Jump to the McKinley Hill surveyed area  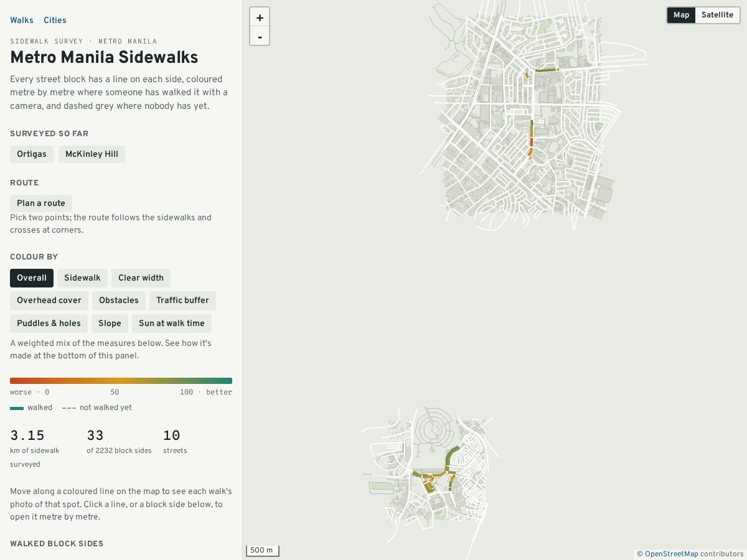92,154
